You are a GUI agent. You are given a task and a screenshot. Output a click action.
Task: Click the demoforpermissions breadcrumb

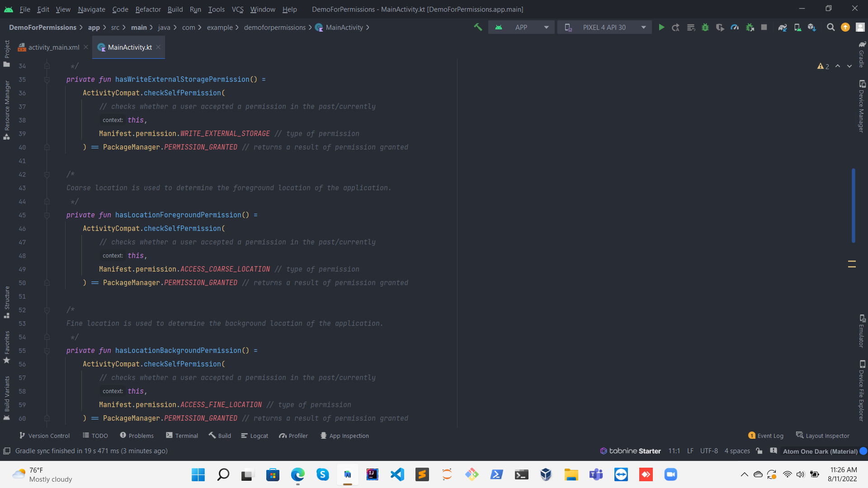tap(275, 27)
